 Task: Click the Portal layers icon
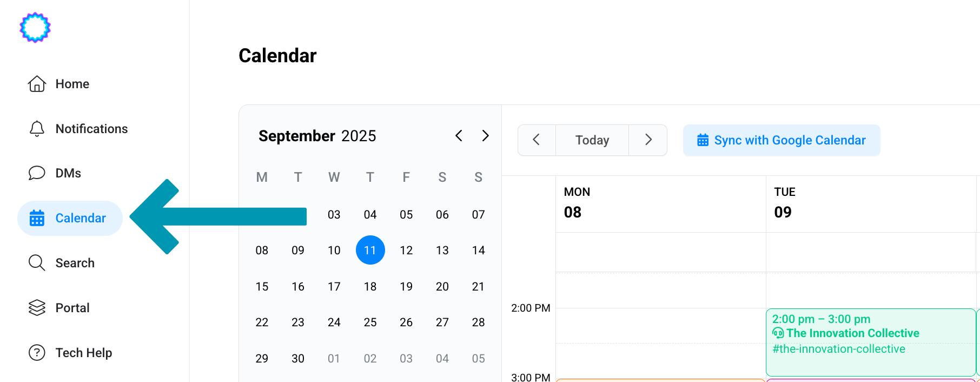coord(37,308)
